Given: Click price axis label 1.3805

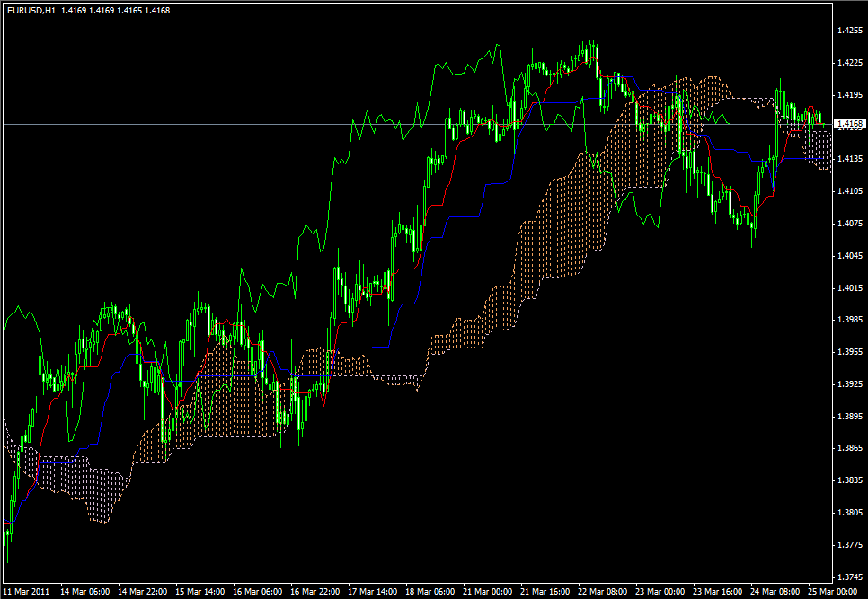Looking at the screenshot, I should pos(850,513).
